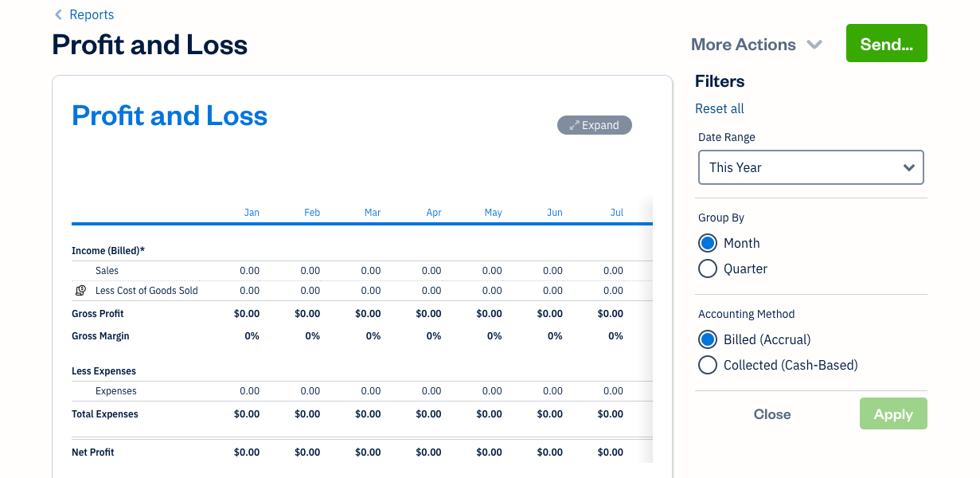The height and width of the screenshot is (478, 980).
Task: Click the Jan column header
Action: [x=252, y=213]
